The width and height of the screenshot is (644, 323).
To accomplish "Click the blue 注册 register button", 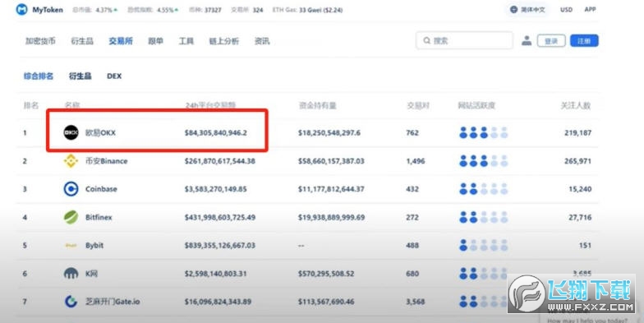I will [584, 41].
